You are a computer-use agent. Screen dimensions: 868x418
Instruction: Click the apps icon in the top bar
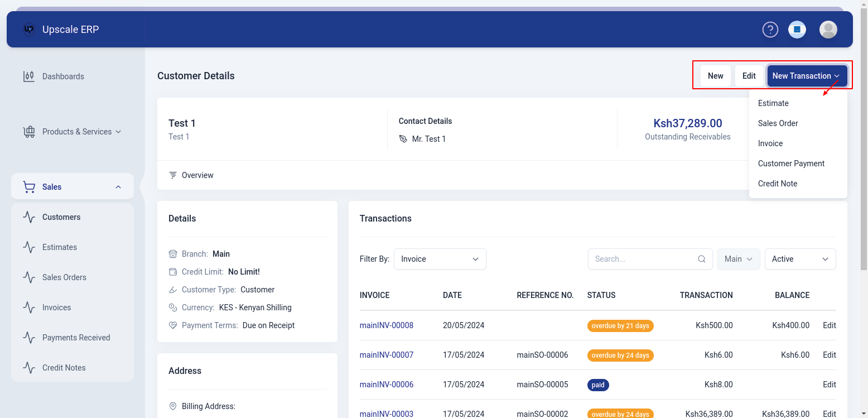pyautogui.click(x=797, y=30)
